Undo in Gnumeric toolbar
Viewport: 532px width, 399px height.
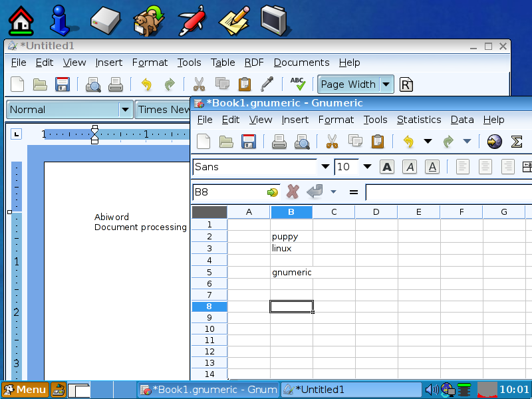tap(408, 141)
